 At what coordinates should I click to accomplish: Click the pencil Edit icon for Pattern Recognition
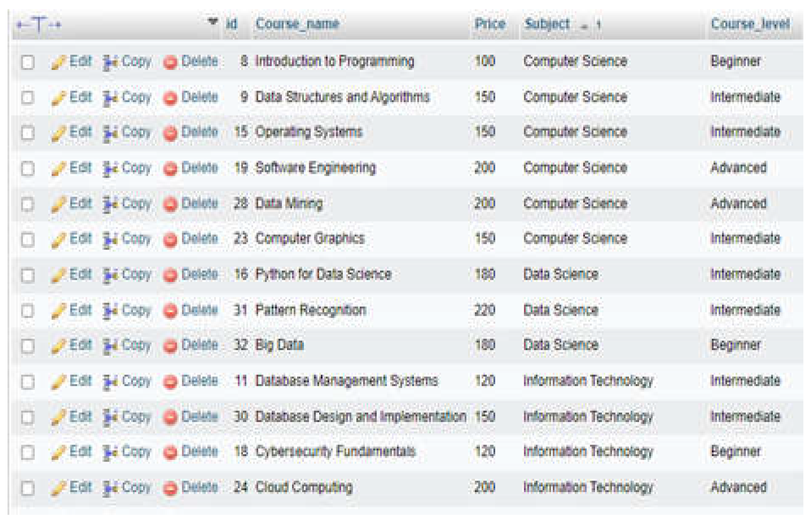click(x=59, y=311)
